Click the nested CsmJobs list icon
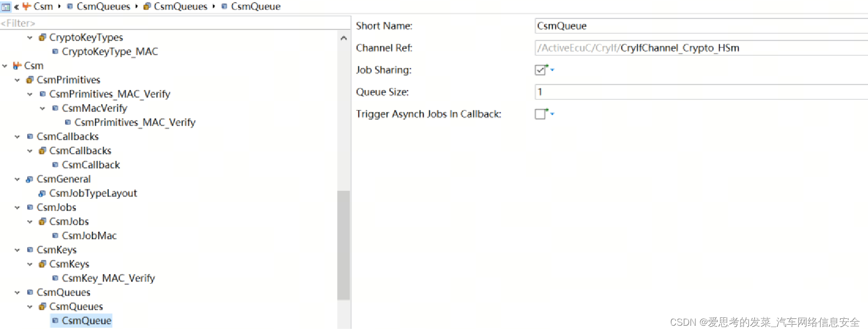 point(43,221)
